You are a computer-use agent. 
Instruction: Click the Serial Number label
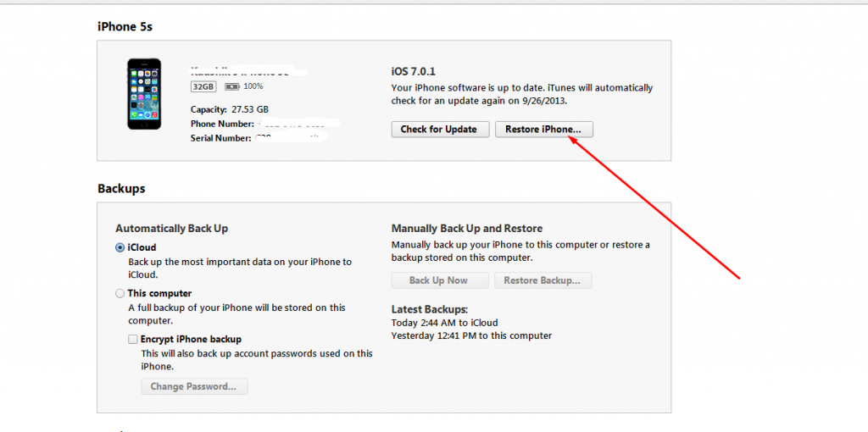pos(220,138)
